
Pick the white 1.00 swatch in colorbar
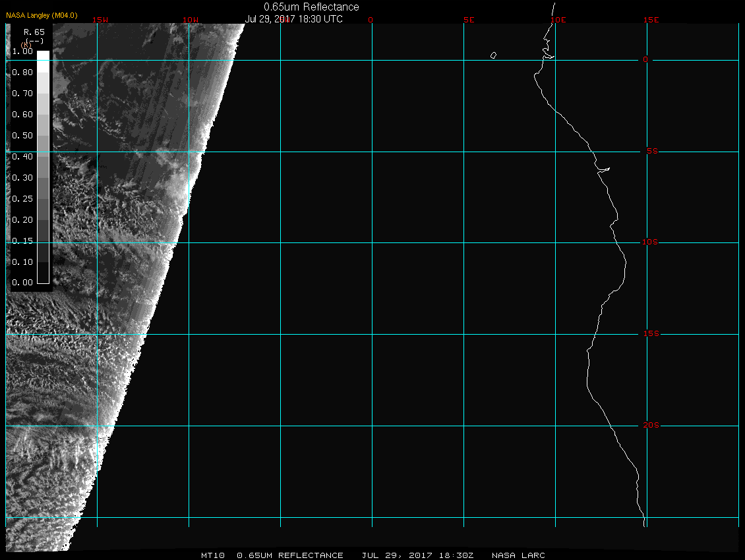(x=43, y=56)
